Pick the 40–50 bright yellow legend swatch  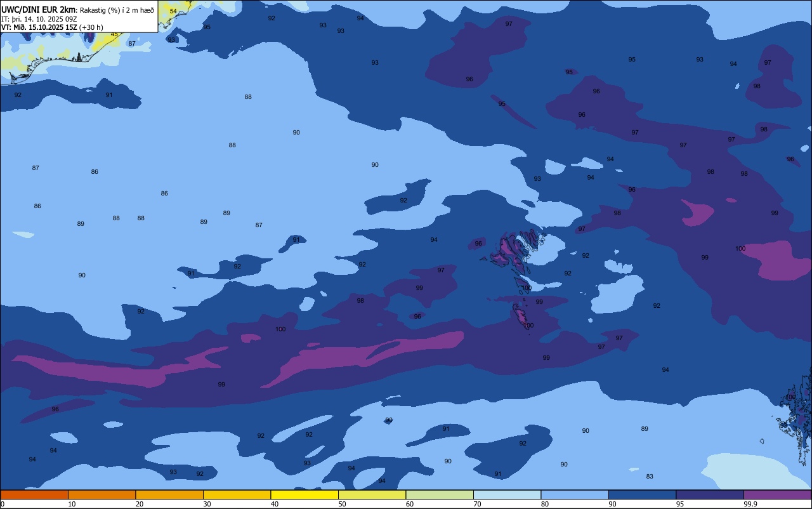click(x=304, y=494)
